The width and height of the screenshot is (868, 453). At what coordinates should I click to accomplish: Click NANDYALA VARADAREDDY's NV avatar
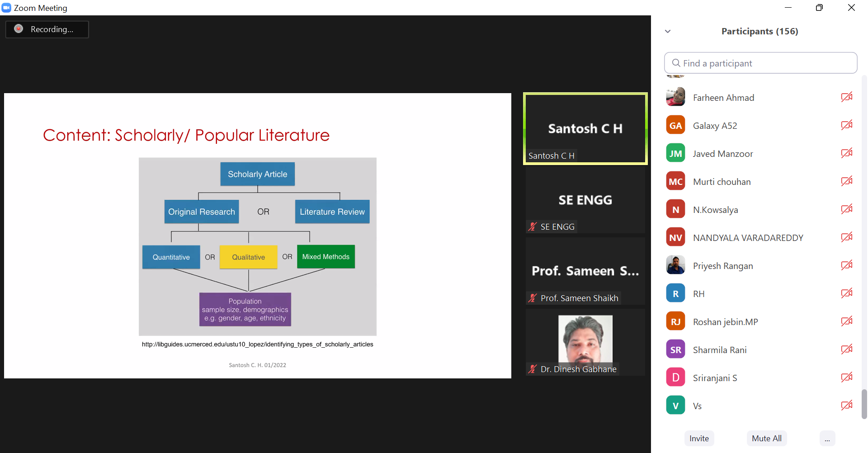coord(675,237)
